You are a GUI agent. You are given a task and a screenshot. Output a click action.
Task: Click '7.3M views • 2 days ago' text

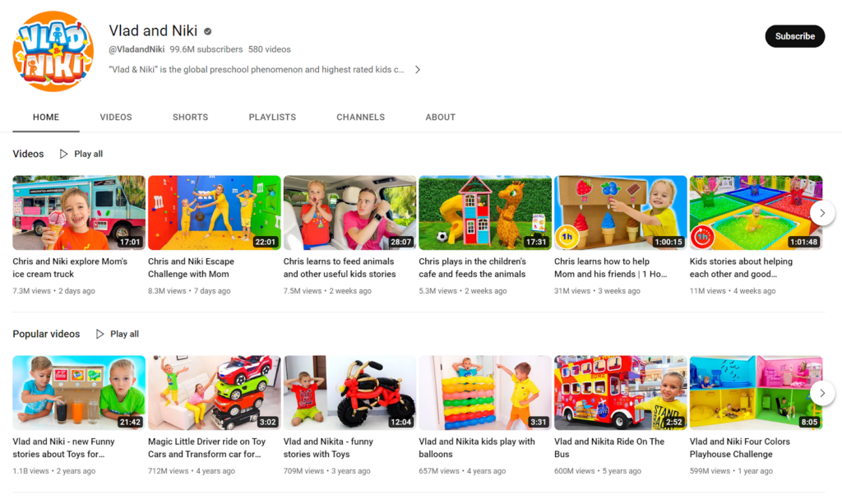tap(53, 291)
